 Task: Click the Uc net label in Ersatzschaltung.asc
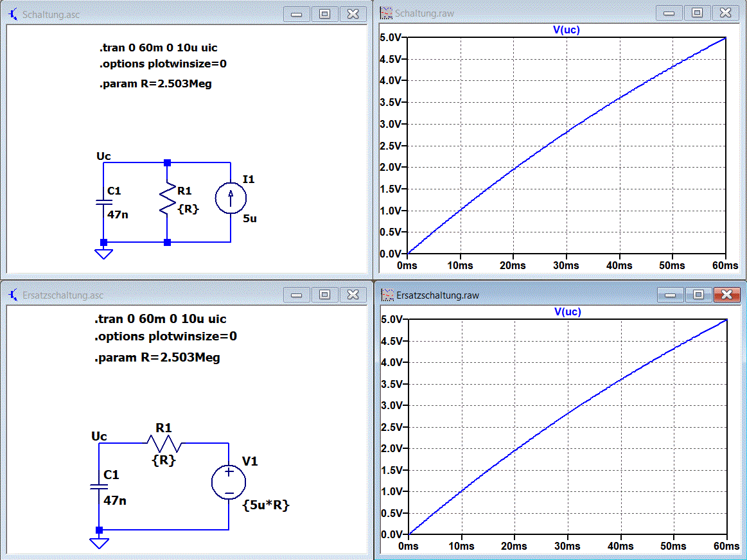[99, 437]
